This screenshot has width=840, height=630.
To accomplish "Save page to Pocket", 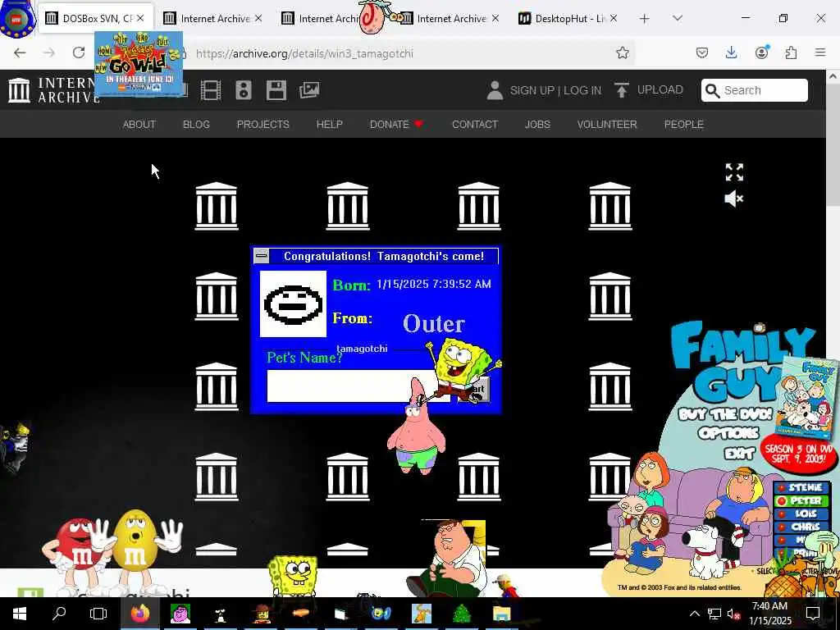I will click(702, 52).
